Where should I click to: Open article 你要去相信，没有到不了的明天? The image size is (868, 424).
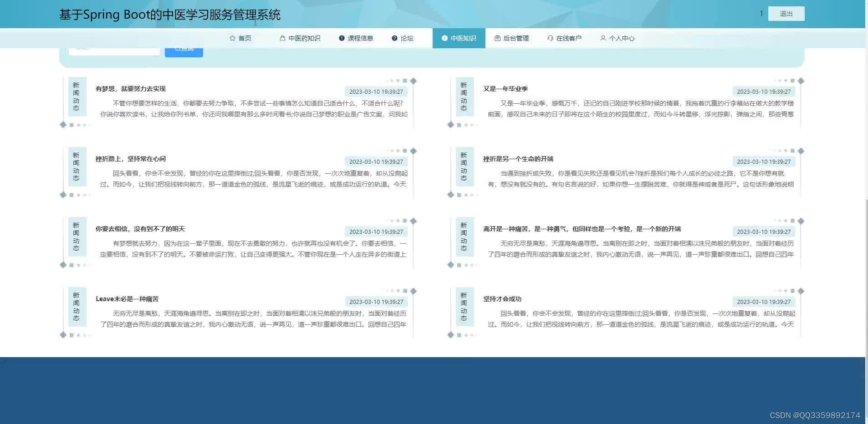[x=140, y=229]
